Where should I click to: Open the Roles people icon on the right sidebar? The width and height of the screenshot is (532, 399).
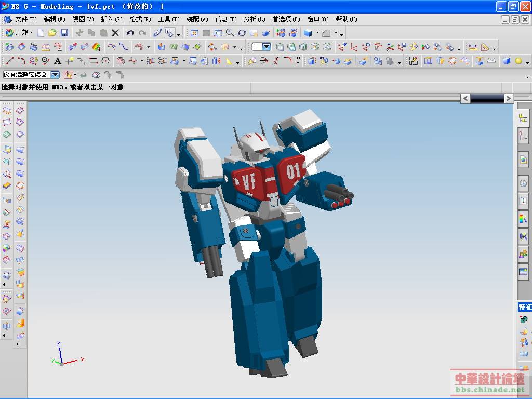[523, 254]
